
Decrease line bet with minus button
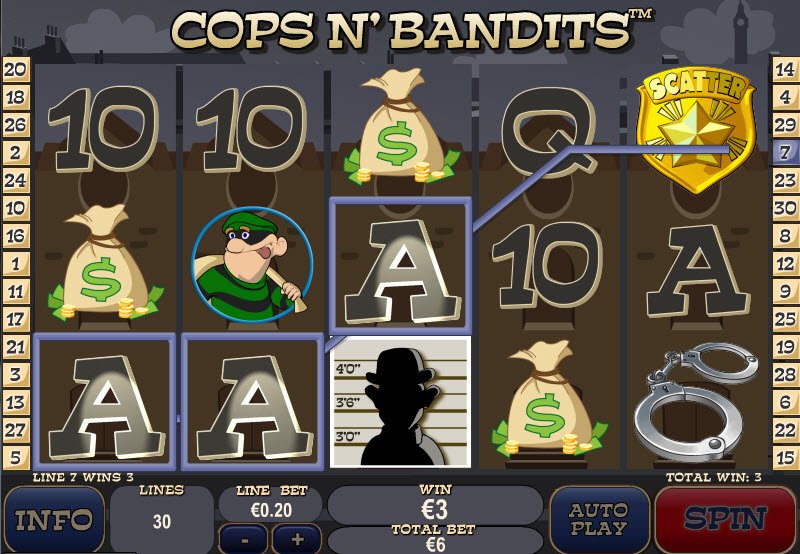[x=244, y=539]
